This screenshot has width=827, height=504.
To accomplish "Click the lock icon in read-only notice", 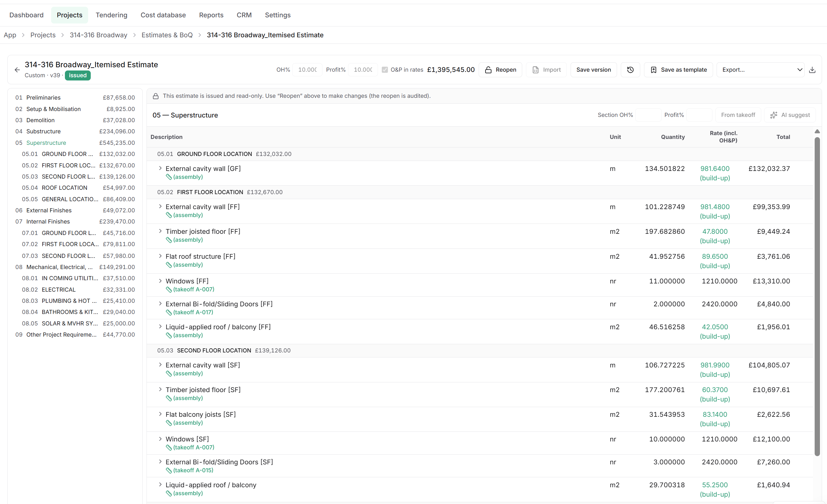I will 156,96.
